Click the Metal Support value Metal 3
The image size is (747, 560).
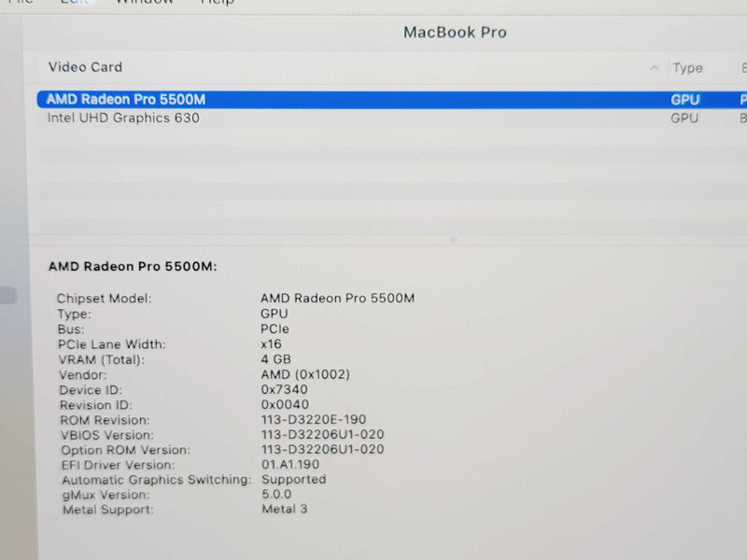285,509
